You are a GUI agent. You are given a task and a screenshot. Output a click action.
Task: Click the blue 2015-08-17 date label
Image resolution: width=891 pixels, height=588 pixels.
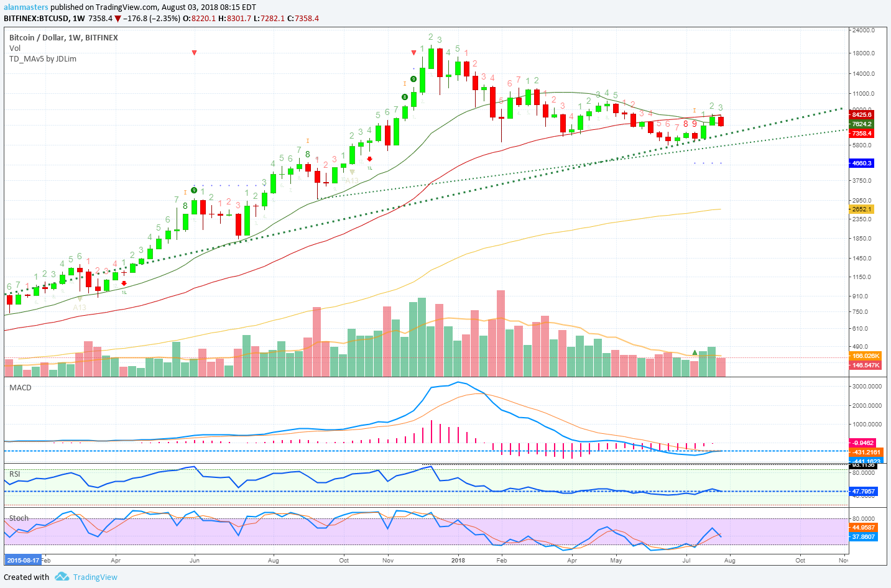(23, 560)
